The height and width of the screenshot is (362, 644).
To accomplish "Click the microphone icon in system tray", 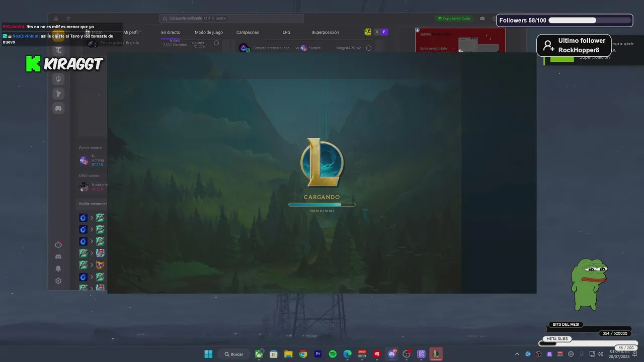I will click(582, 354).
